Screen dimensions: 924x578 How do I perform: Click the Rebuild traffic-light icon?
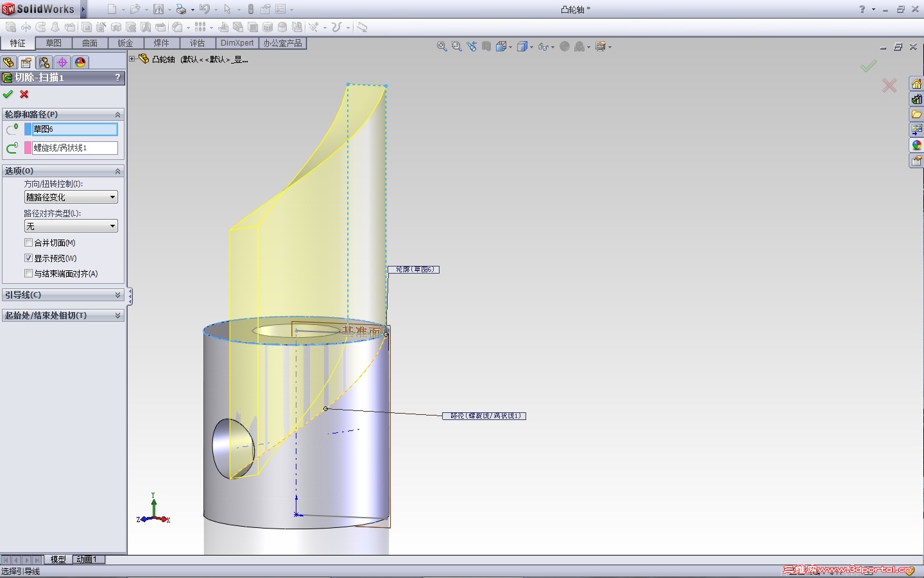click(x=251, y=9)
